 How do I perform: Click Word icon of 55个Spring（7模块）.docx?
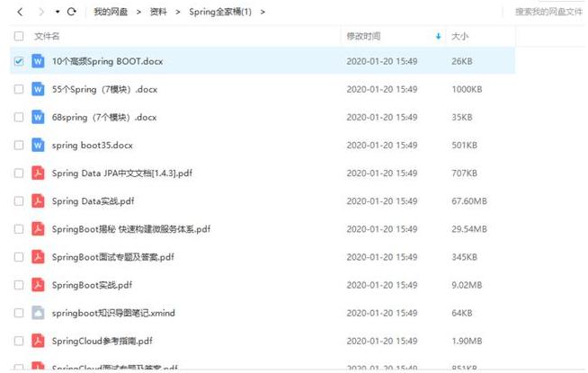(x=38, y=89)
